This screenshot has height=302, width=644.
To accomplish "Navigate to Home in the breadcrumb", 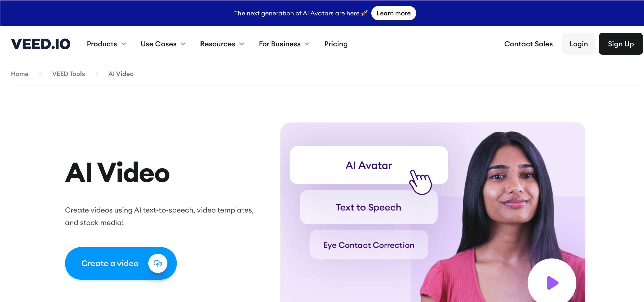I will point(20,74).
